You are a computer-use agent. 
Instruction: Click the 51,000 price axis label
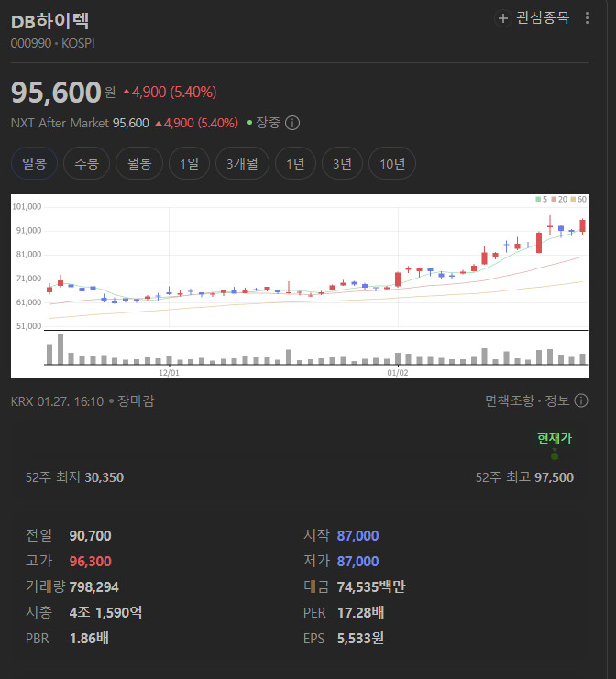(29, 326)
